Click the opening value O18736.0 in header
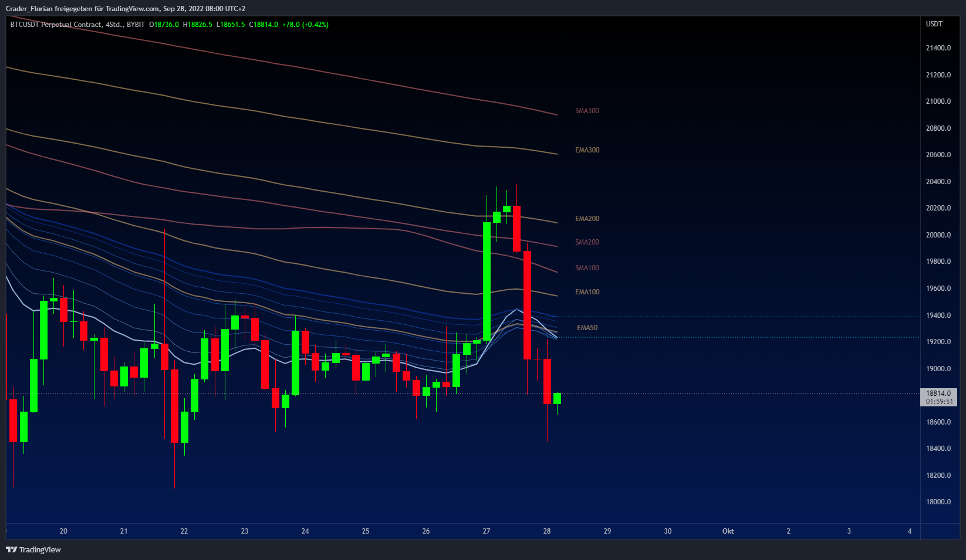The height and width of the screenshot is (560, 966). [164, 25]
